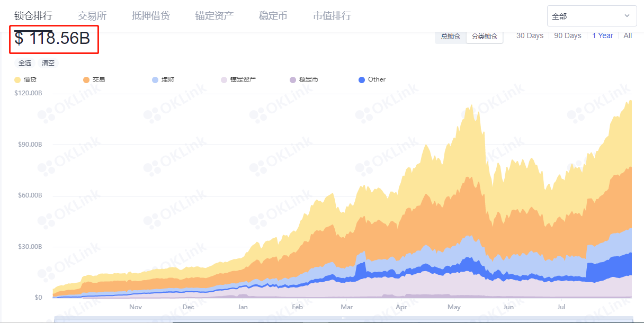Toggle the blue Other legend dot
644x323 pixels.
362,80
